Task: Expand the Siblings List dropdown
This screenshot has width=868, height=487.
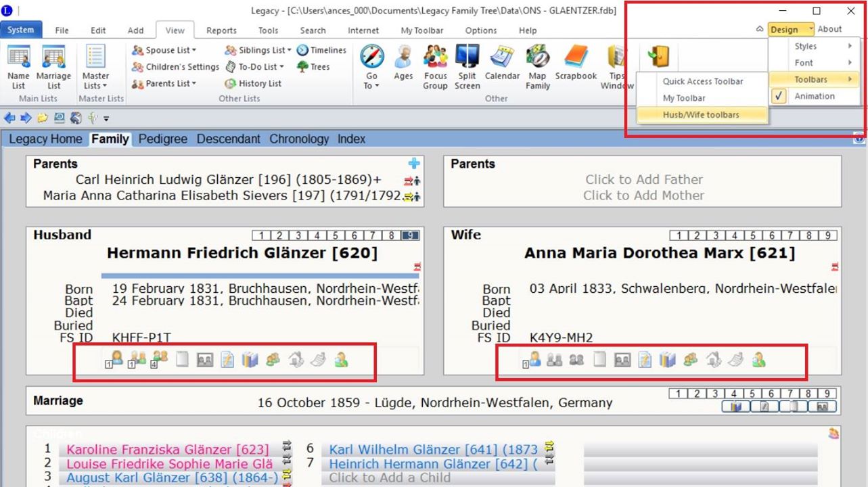Action: click(258, 50)
